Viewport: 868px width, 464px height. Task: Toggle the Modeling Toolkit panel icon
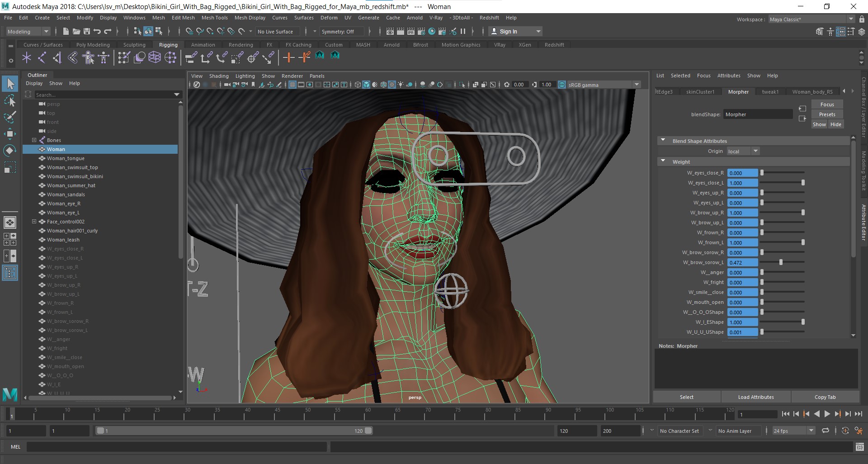820,32
